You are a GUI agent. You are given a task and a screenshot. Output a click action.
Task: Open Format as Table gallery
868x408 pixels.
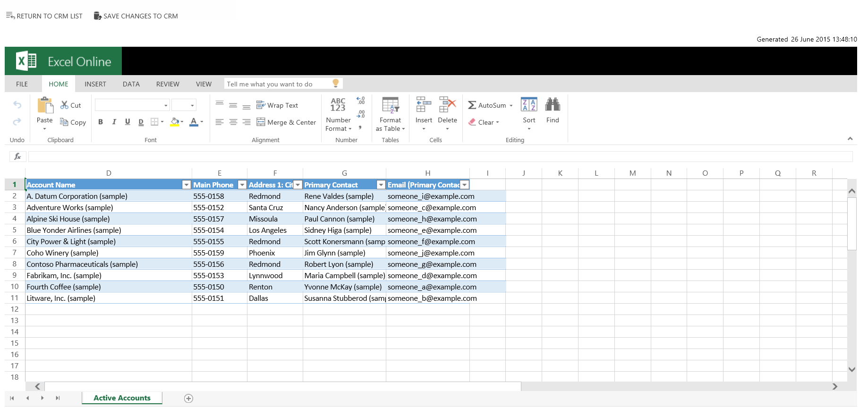[x=391, y=114]
